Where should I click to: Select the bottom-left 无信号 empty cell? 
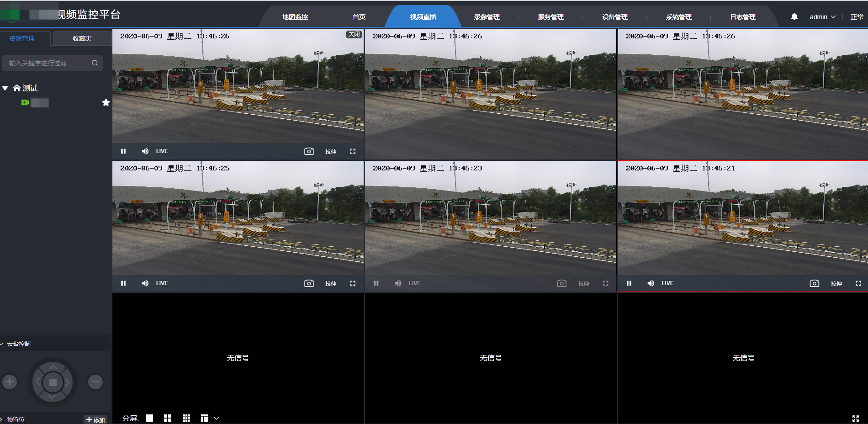click(x=238, y=358)
